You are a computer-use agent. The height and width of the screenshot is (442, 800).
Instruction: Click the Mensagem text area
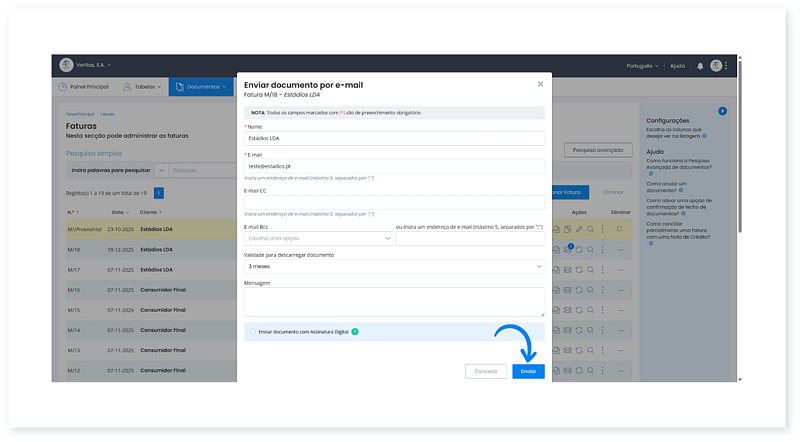tap(394, 302)
